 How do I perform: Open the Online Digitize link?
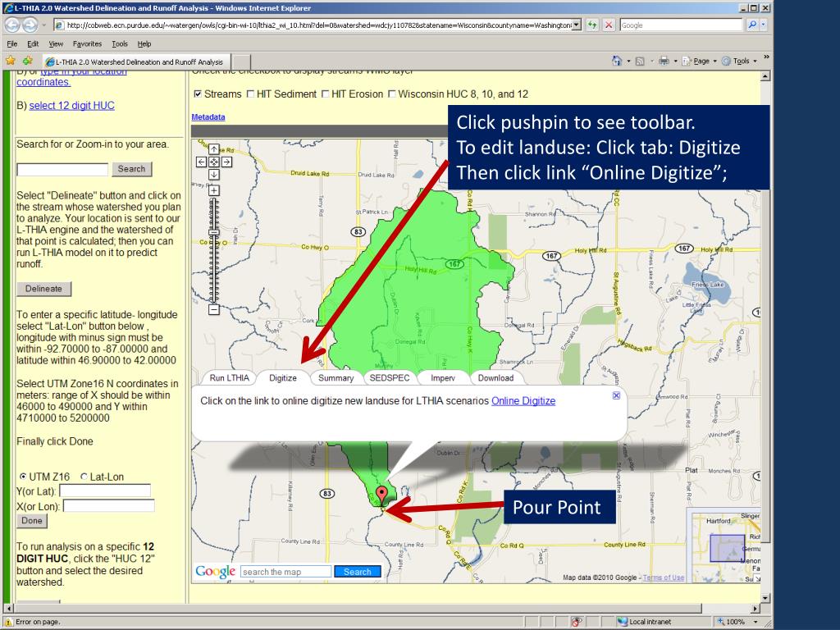pos(523,400)
